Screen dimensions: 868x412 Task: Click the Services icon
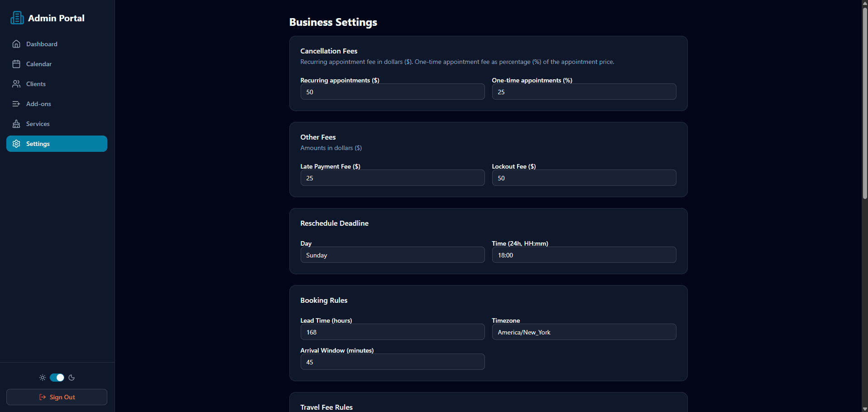[x=16, y=123]
